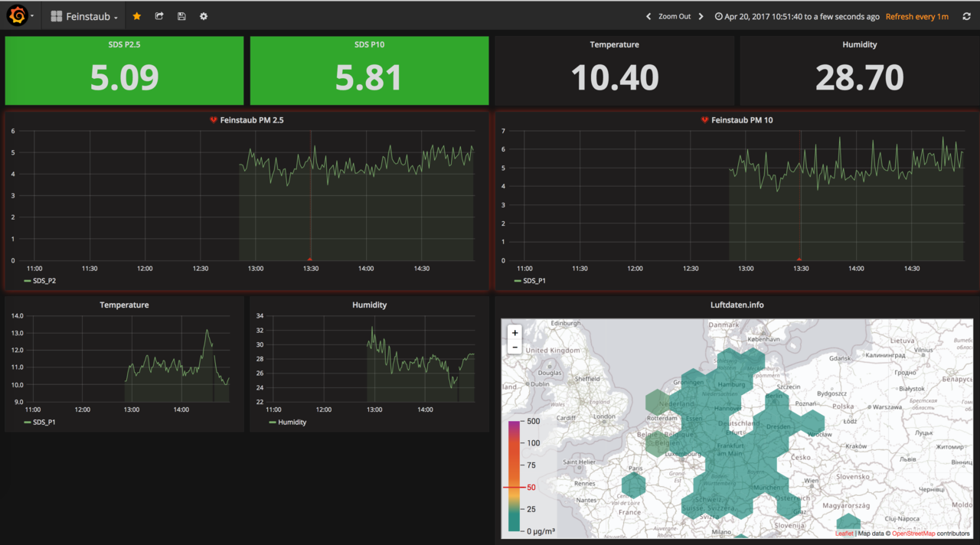Image resolution: width=980 pixels, height=545 pixels.
Task: Open the Feinstaub PM 10 panel title menu
Action: [742, 120]
